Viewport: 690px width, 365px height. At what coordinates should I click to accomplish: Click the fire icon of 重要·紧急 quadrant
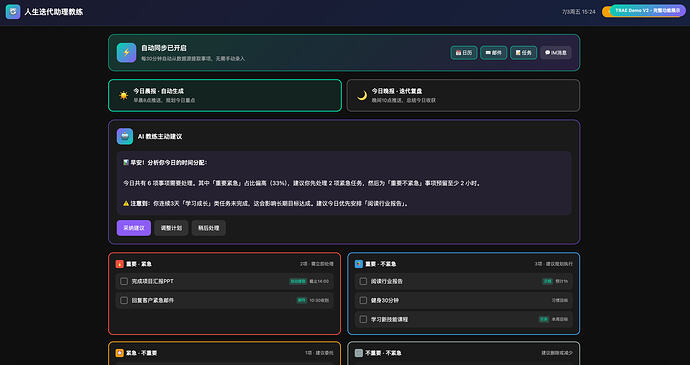(x=119, y=264)
